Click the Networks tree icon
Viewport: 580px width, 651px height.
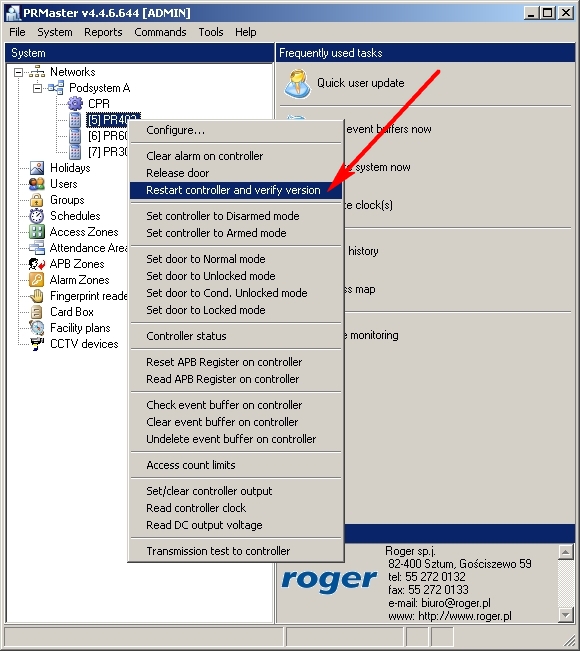coord(37,72)
